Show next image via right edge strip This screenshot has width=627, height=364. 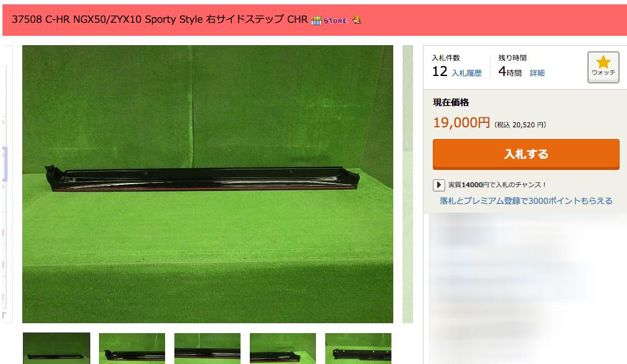(x=407, y=184)
